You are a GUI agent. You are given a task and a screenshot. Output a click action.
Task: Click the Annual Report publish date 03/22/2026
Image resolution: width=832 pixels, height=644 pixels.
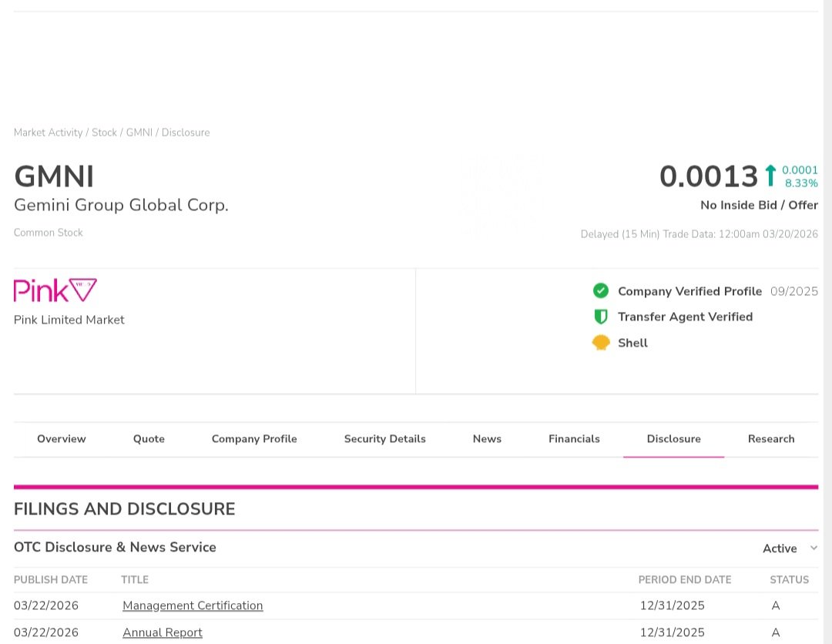(x=46, y=632)
